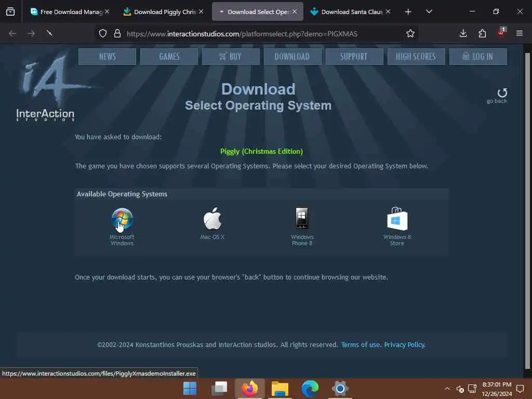Viewport: 532px width, 399px height.
Task: Open File Explorer from the taskbar
Action: point(280,389)
